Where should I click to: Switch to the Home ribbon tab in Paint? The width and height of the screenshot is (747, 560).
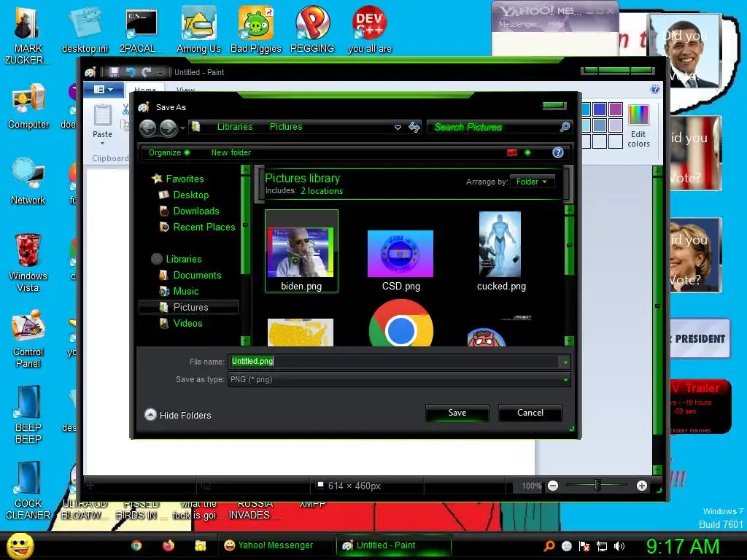click(145, 88)
